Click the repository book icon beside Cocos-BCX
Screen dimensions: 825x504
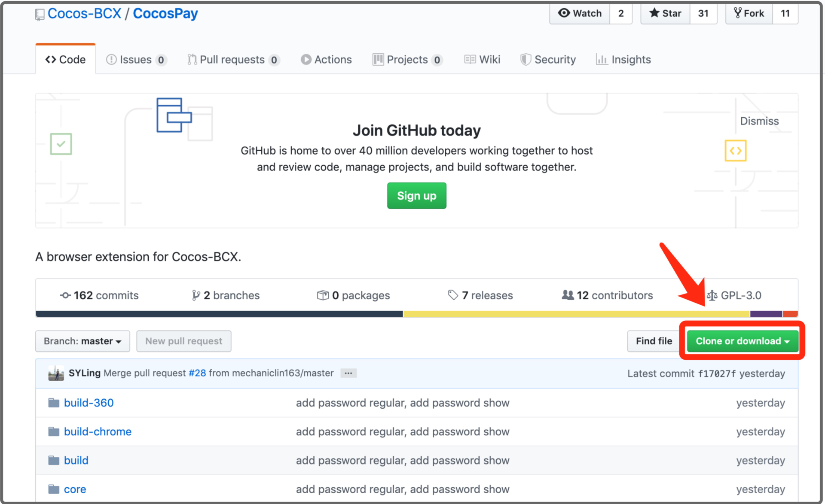click(x=40, y=15)
